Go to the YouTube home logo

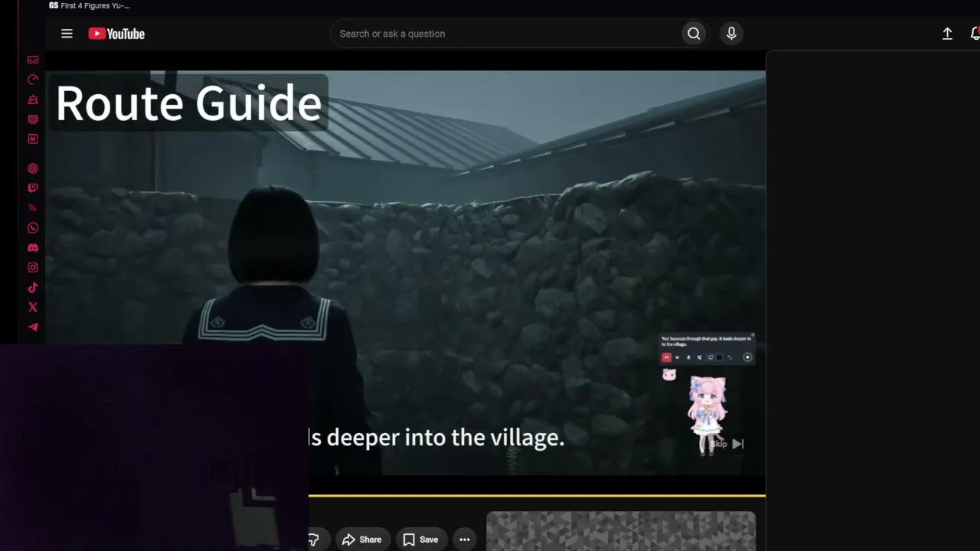point(116,34)
